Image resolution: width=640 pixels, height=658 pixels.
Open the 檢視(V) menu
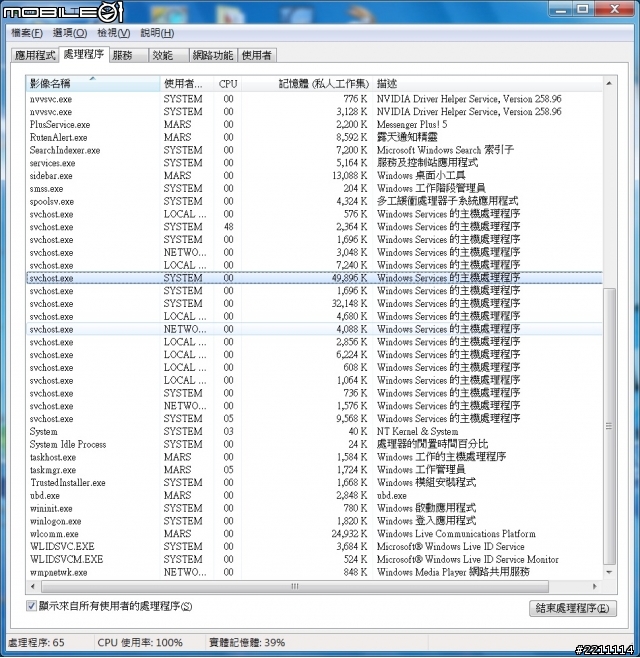[x=113, y=33]
